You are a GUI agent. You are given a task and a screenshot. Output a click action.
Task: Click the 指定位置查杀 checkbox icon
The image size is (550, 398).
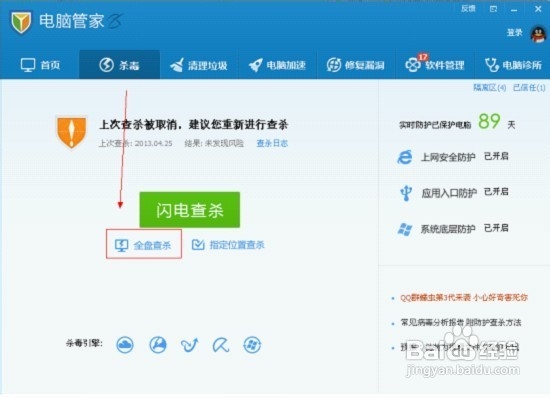click(198, 244)
